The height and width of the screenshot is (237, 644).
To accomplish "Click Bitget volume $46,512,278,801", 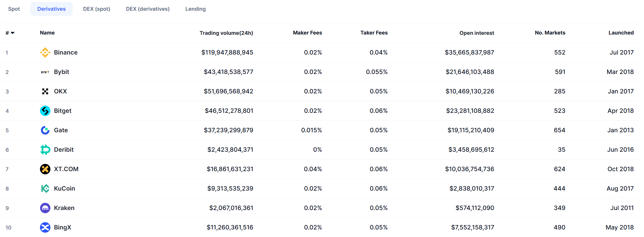I will (229, 111).
